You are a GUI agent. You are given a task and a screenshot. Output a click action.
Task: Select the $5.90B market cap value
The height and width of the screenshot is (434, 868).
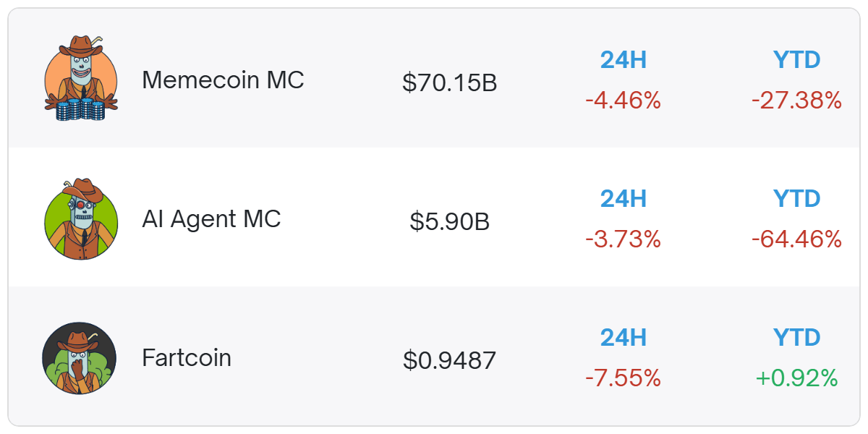(450, 221)
